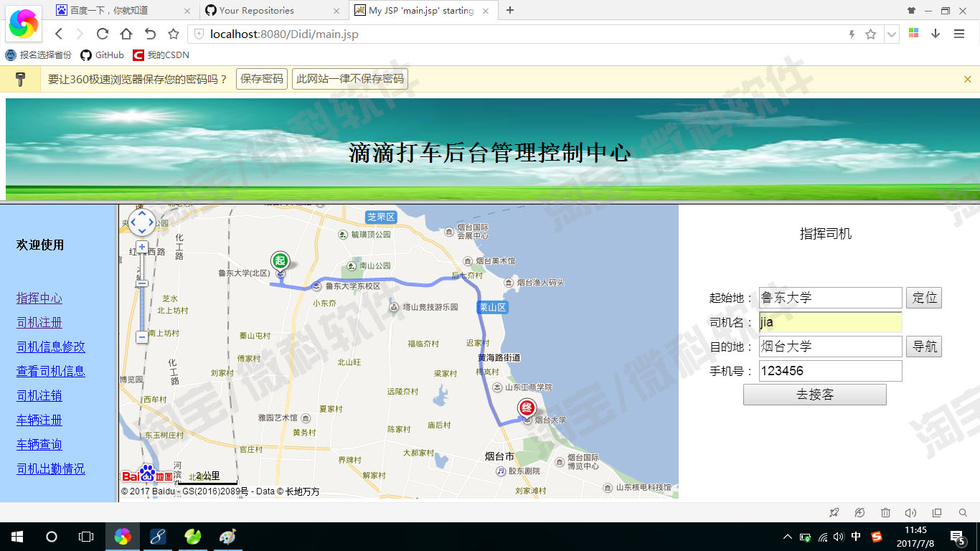Close the Your Repositories tab
980x551 pixels.
click(336, 11)
